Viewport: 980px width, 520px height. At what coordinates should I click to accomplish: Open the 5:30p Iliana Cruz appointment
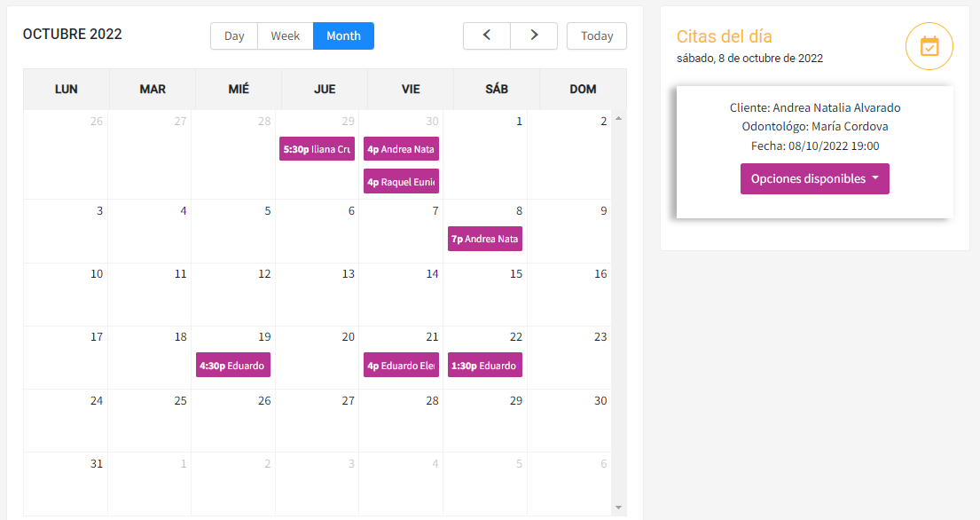pos(318,149)
